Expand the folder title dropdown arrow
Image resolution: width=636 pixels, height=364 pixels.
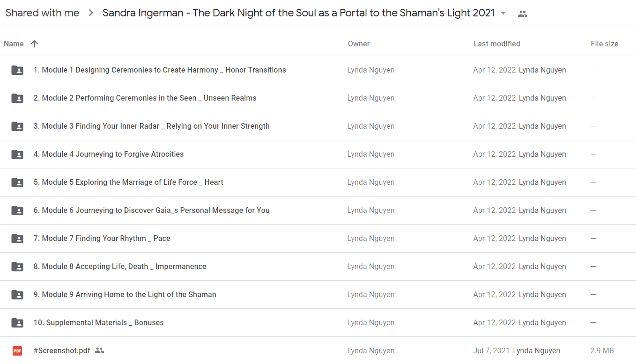pyautogui.click(x=503, y=14)
